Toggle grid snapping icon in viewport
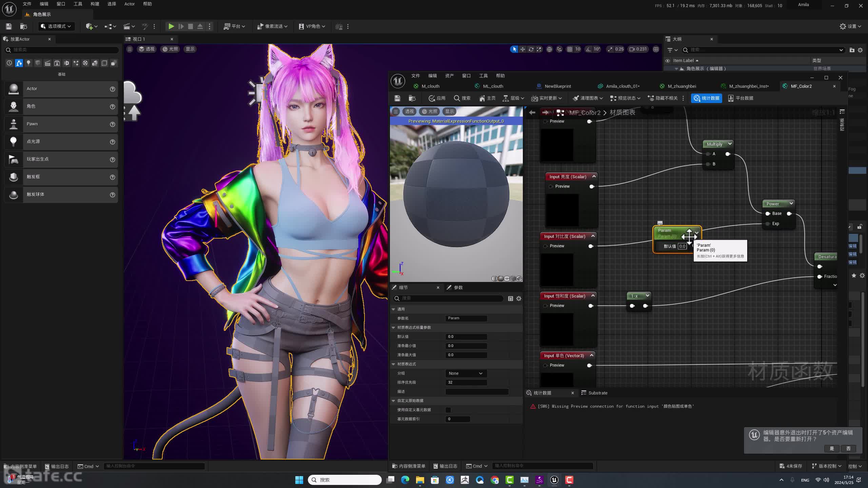 pos(570,49)
